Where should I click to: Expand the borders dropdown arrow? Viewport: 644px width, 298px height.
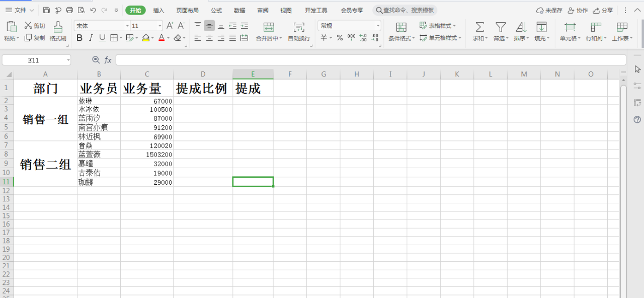click(120, 38)
